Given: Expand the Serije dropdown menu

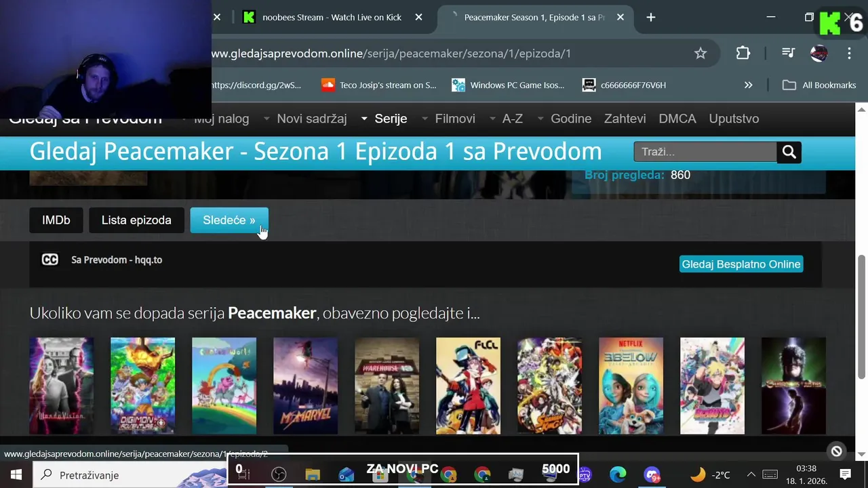Looking at the screenshot, I should click(x=384, y=119).
